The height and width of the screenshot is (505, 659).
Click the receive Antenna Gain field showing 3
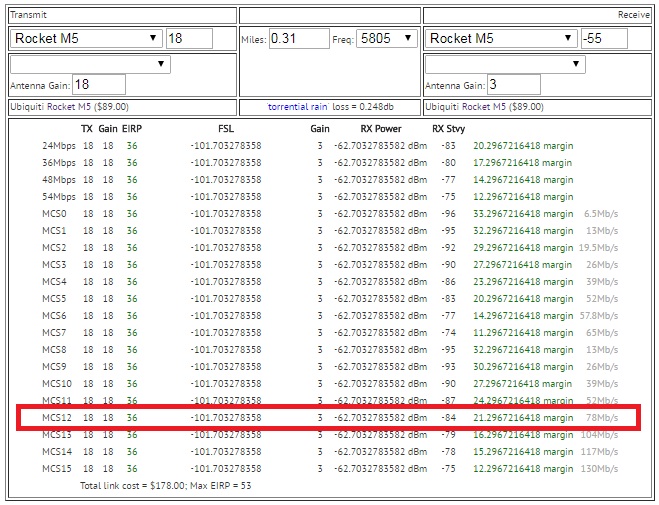click(514, 84)
